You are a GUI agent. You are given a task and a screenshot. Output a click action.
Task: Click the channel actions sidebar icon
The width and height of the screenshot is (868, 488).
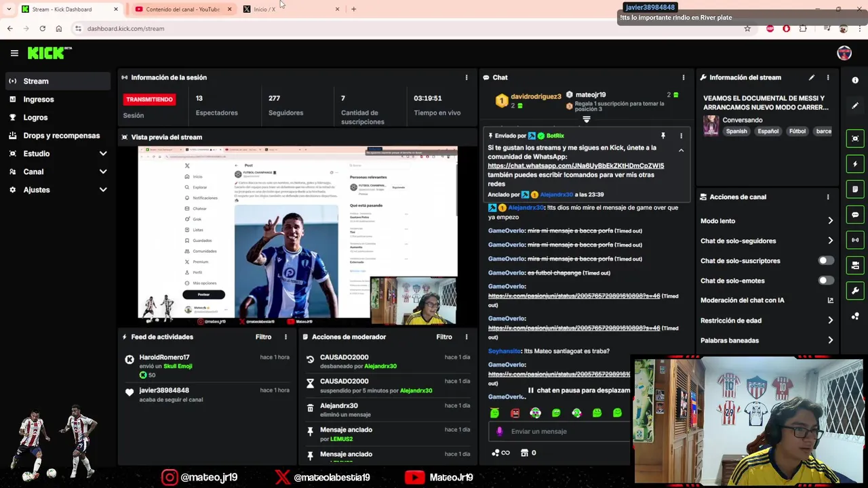click(855, 266)
